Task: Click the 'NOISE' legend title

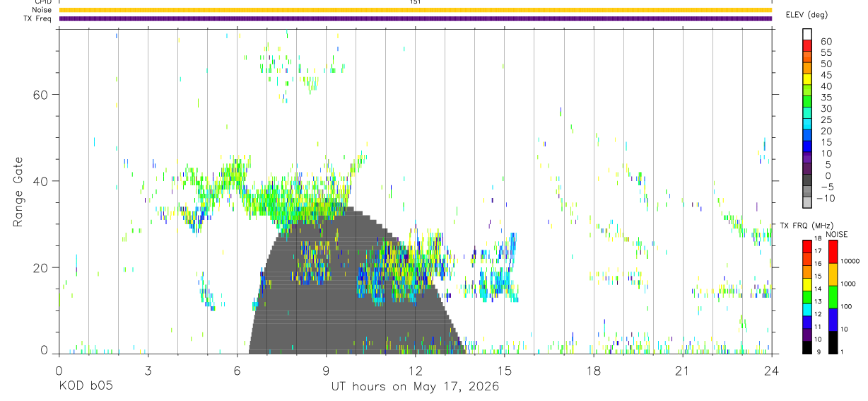Action: (x=836, y=235)
